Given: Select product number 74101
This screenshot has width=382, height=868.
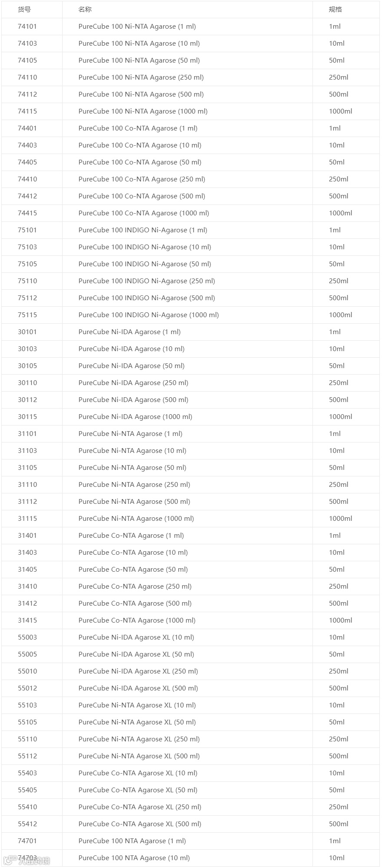Looking at the screenshot, I should [x=27, y=27].
